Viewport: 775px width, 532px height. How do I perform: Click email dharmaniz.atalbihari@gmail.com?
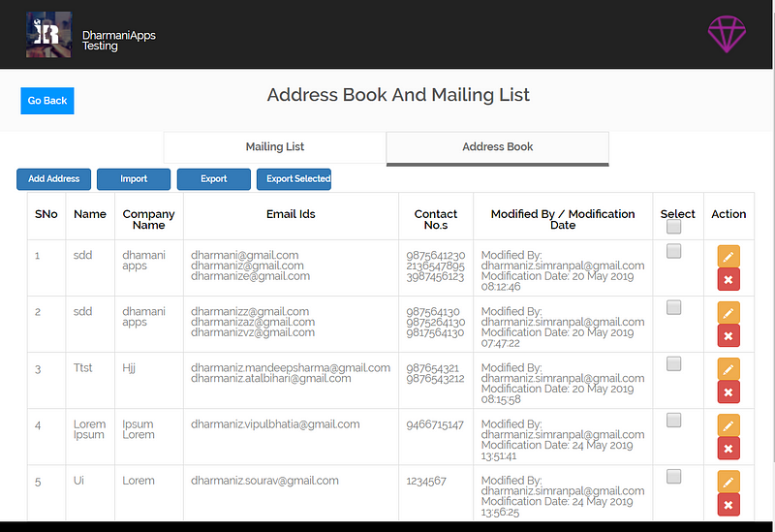pos(271,379)
